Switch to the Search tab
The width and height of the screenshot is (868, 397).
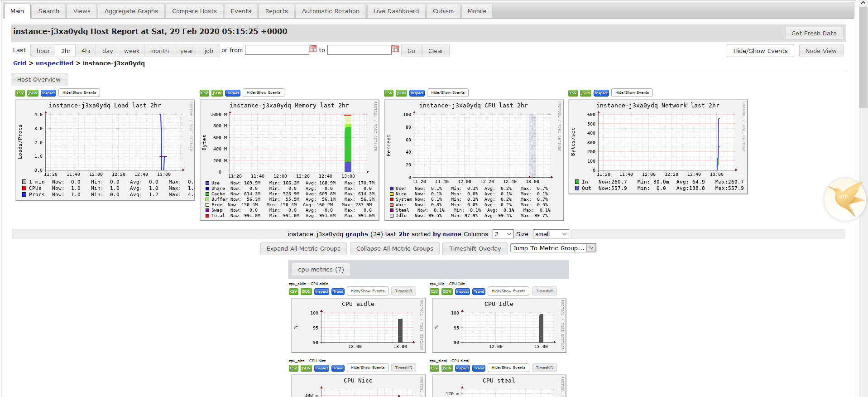(49, 11)
